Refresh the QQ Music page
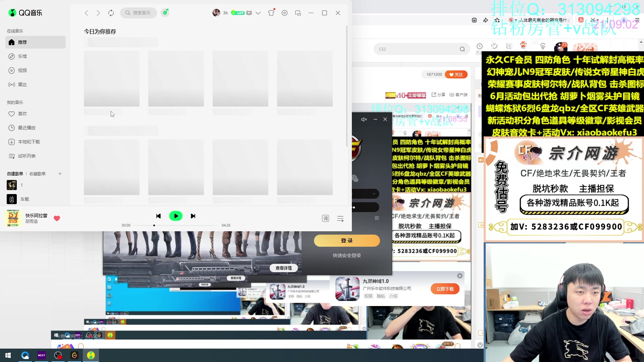644x362 pixels. pos(111,13)
